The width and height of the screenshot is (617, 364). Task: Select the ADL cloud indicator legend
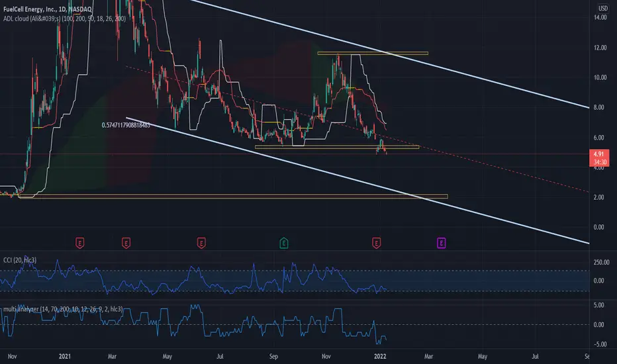click(64, 19)
